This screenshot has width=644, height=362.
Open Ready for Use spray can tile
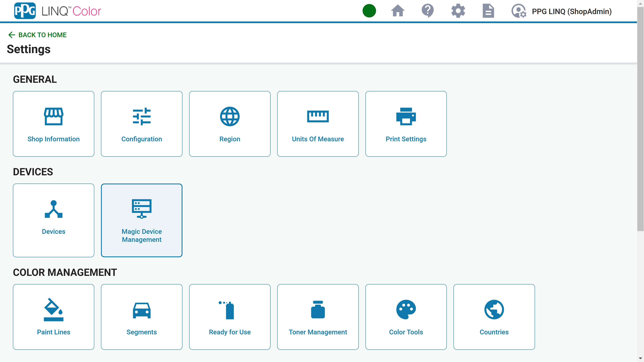coord(229,317)
